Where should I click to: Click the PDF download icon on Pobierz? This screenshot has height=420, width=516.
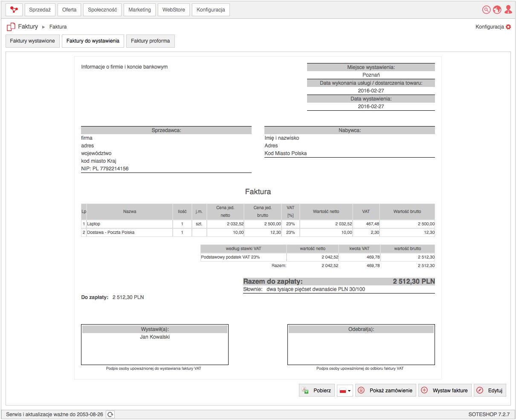click(305, 390)
